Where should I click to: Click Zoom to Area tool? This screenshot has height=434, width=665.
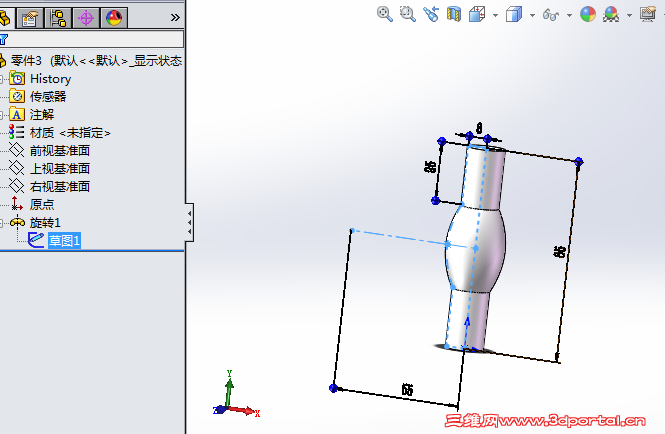click(x=408, y=14)
